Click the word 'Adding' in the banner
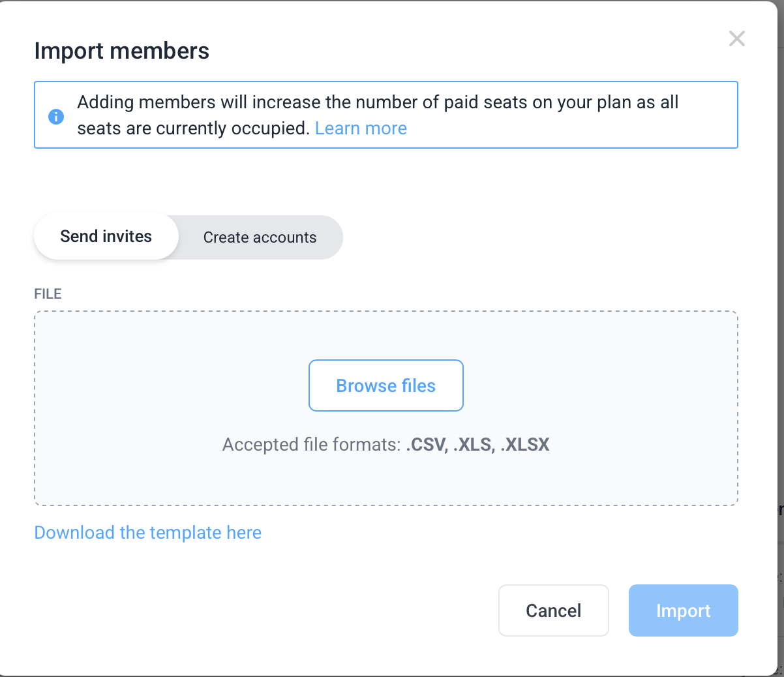Viewport: 784px width, 677px height. tap(105, 102)
